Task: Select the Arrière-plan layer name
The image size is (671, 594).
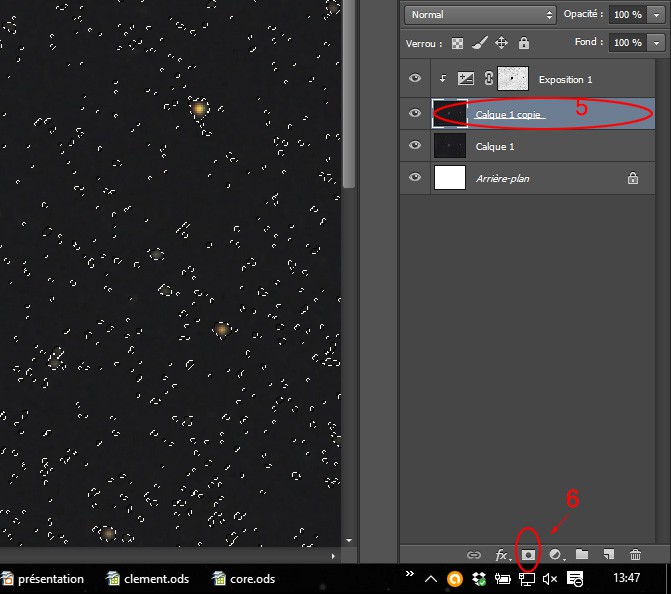Action: pyautogui.click(x=503, y=178)
